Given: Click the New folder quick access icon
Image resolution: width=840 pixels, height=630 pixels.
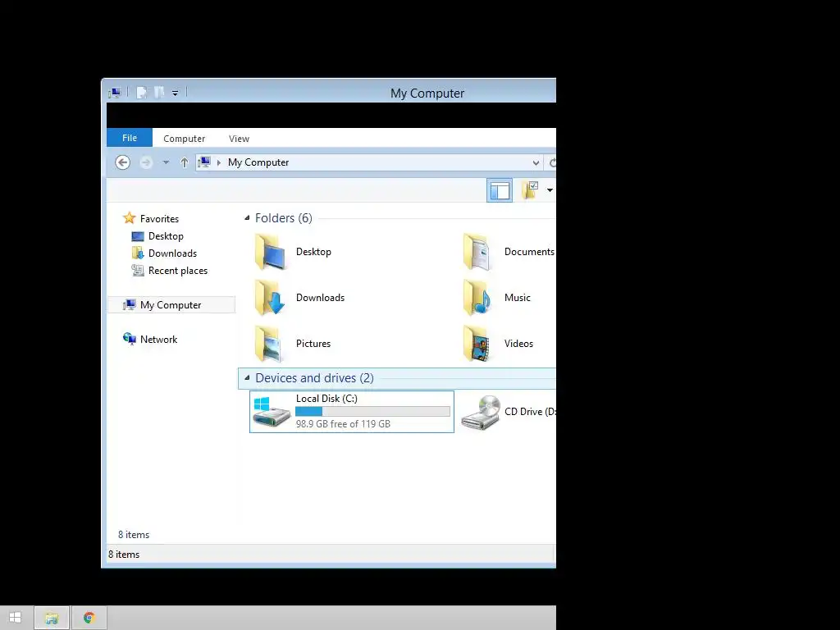Looking at the screenshot, I should 159,93.
